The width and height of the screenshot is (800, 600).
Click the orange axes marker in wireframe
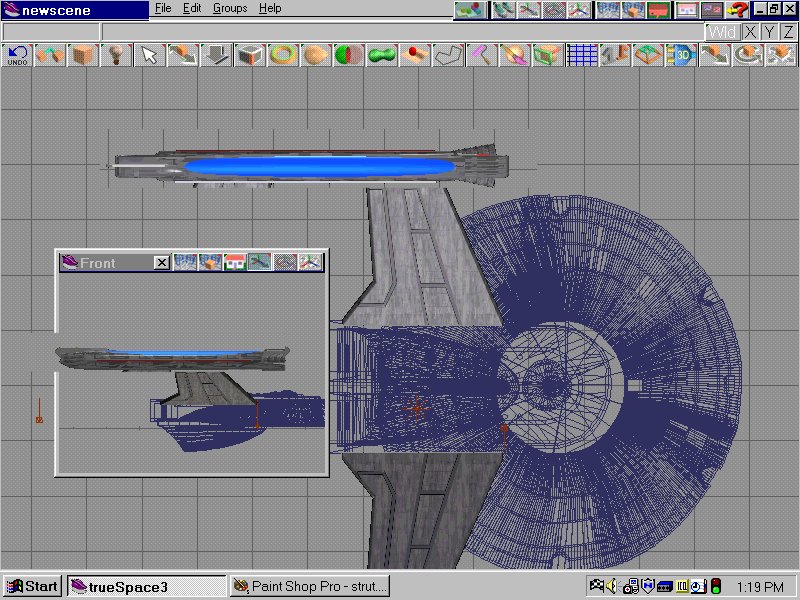[417, 408]
